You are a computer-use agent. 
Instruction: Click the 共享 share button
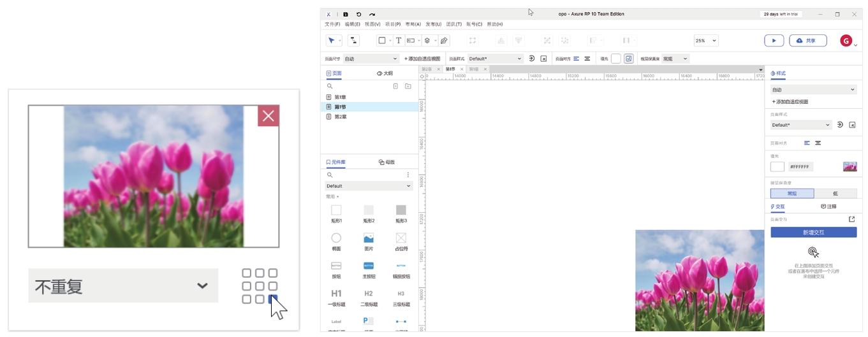tap(807, 40)
